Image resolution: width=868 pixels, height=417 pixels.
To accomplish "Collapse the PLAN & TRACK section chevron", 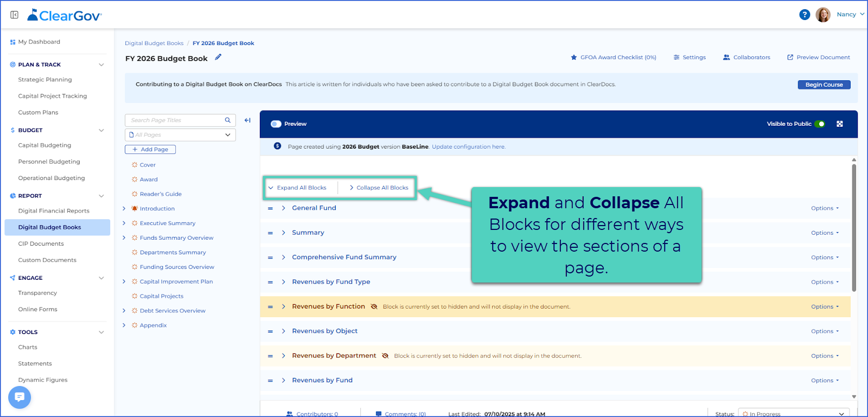I will coord(101,65).
